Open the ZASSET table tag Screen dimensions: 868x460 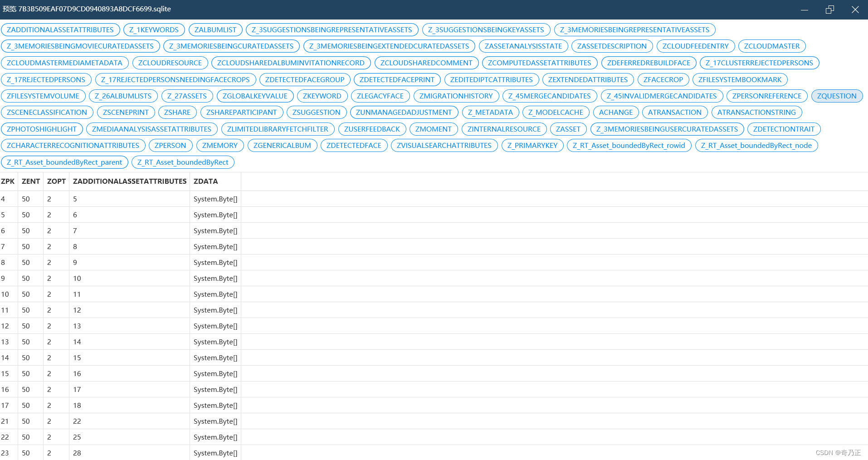568,129
